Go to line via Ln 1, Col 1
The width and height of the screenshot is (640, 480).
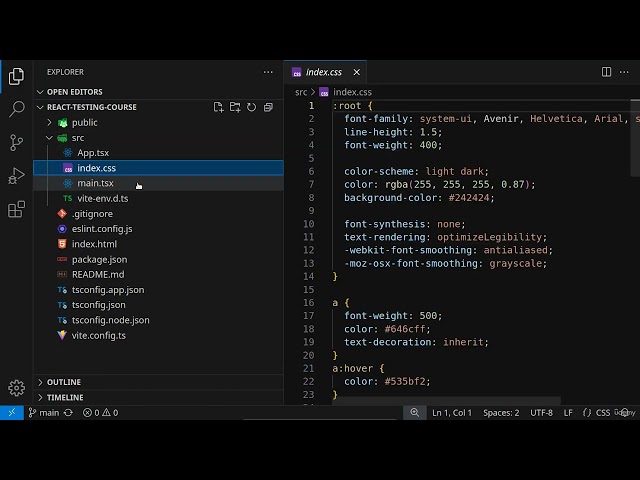452,413
